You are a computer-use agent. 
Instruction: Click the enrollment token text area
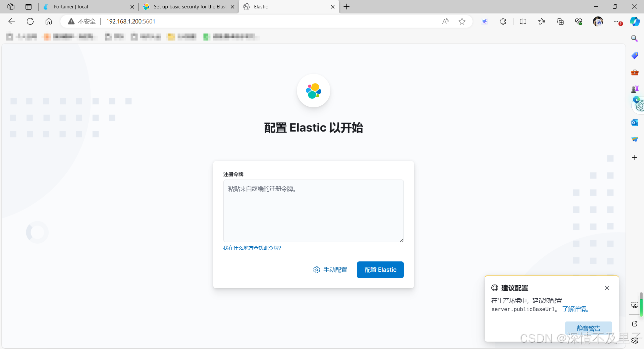coord(313,211)
